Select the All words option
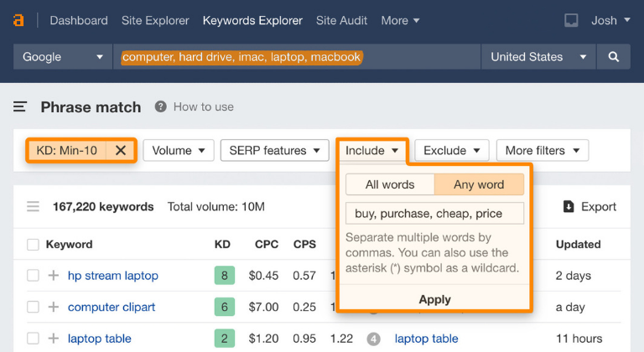Screen dimensions: 644x352 tap(390, 184)
